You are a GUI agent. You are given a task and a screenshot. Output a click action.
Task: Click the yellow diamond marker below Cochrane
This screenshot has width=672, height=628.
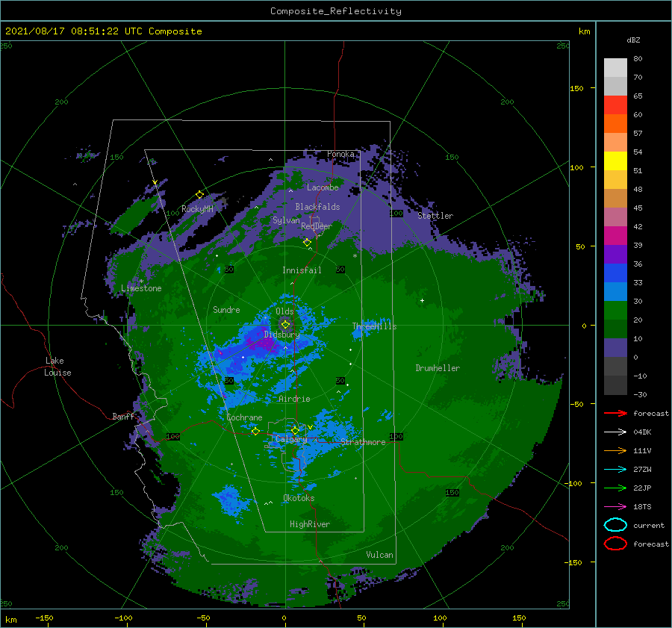pyautogui.click(x=255, y=431)
